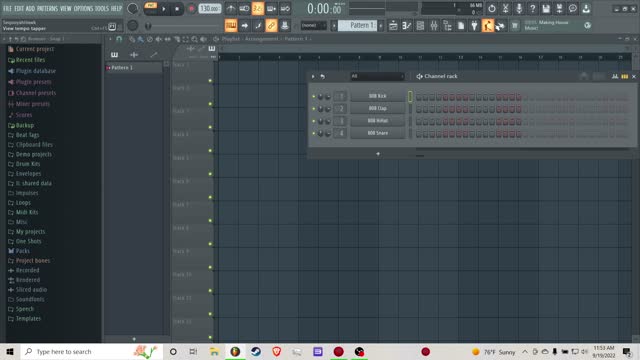640x360 pixels.
Task: Open the content download icon
Action: pos(587,8)
